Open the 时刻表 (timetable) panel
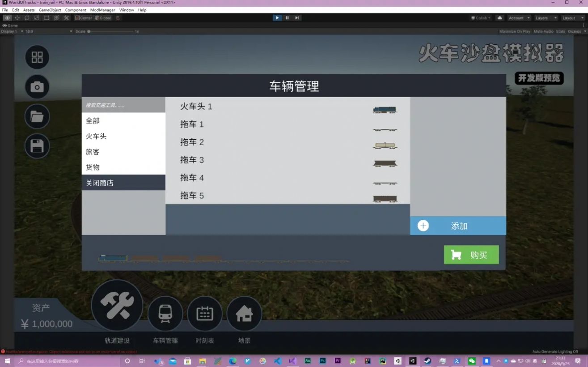This screenshot has width=588, height=367. pos(204,314)
